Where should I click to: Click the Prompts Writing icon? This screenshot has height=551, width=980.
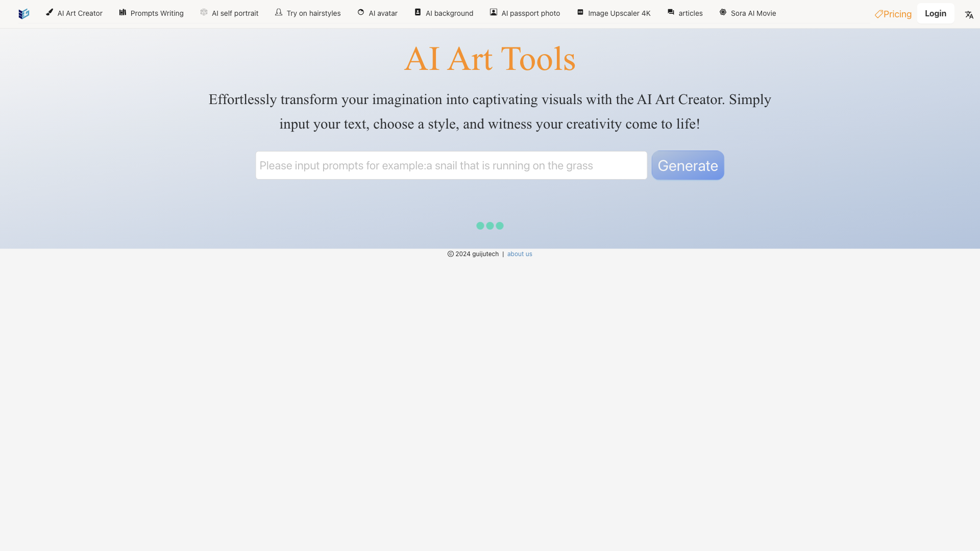(122, 12)
